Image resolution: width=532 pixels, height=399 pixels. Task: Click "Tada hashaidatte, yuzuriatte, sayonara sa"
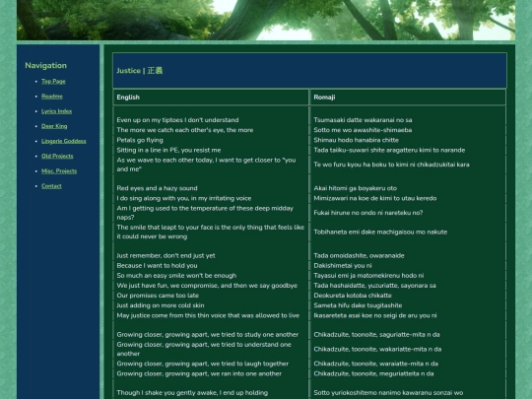tap(374, 286)
